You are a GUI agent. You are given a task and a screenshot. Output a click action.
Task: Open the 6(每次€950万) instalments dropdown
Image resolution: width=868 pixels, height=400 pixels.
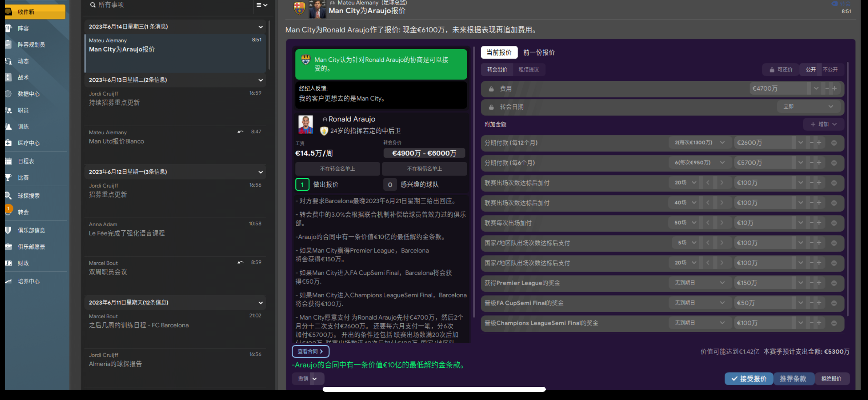(700, 163)
